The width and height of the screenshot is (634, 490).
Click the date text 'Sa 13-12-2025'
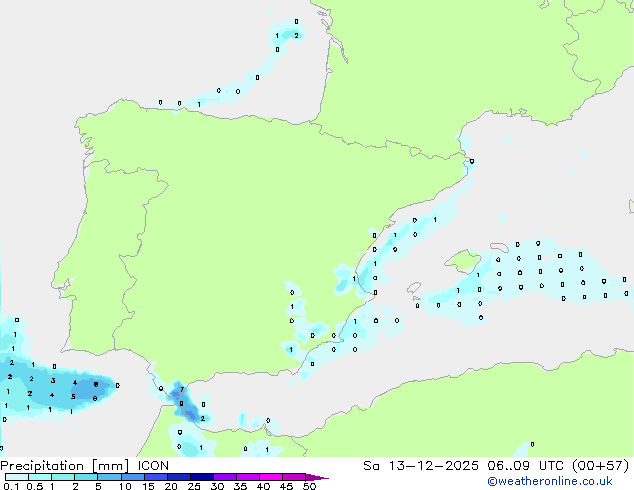pyautogui.click(x=421, y=466)
